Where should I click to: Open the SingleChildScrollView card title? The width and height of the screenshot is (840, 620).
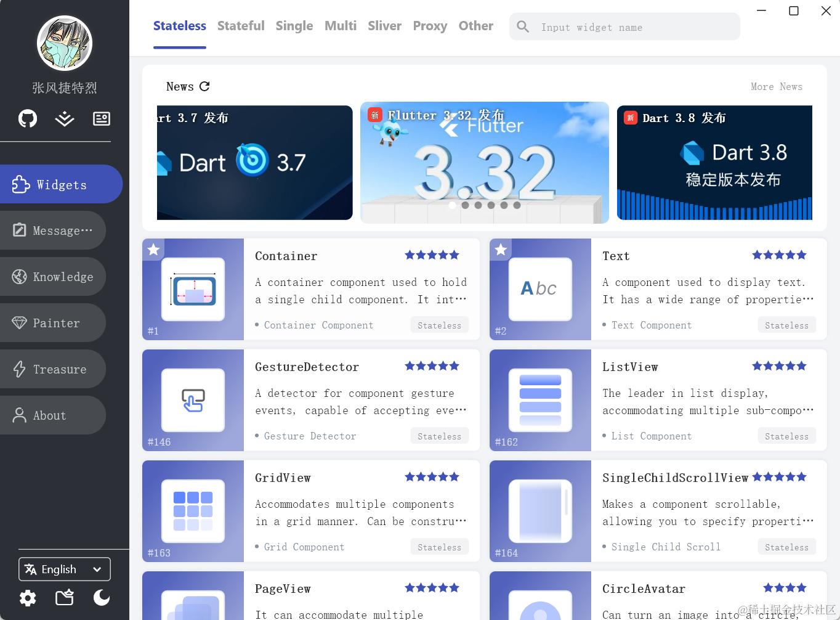point(675,478)
